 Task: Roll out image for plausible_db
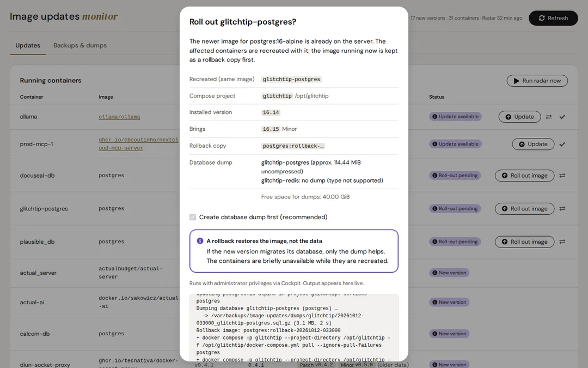tap(524, 242)
